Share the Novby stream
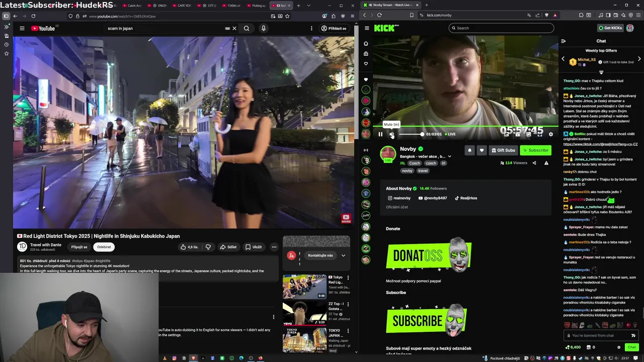 point(534,163)
